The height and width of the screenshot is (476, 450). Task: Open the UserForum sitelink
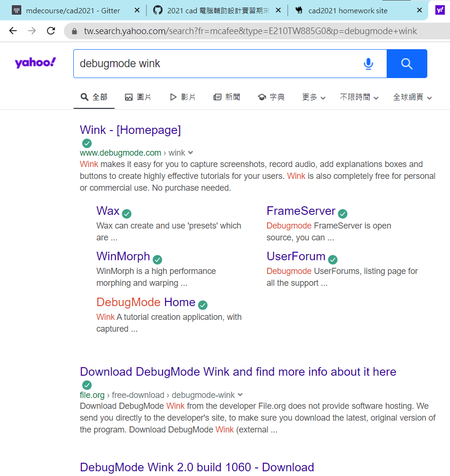click(296, 256)
